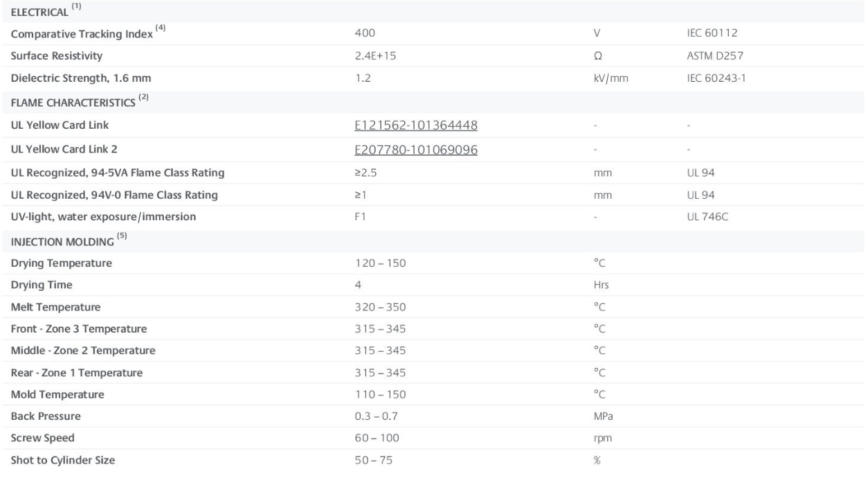Screen dimensions: 868x487
Task: Click the IEC 60112 test standard
Action: click(703, 33)
